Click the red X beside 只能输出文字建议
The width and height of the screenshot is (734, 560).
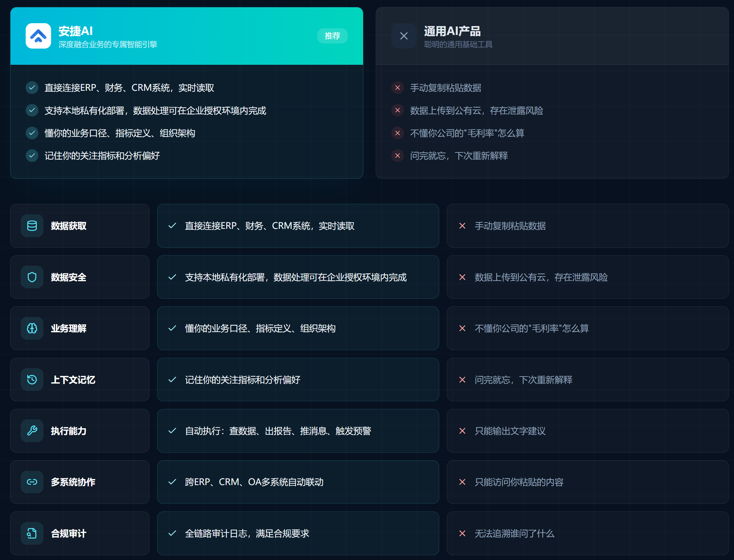pos(462,431)
